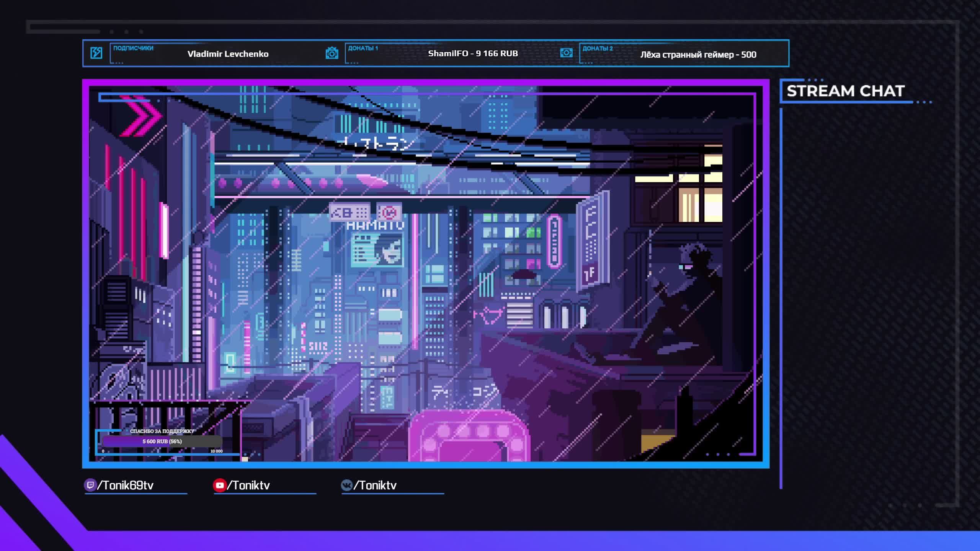Select the ДОНАТЫ 1 label
Image resolution: width=980 pixels, height=551 pixels.
(x=363, y=48)
